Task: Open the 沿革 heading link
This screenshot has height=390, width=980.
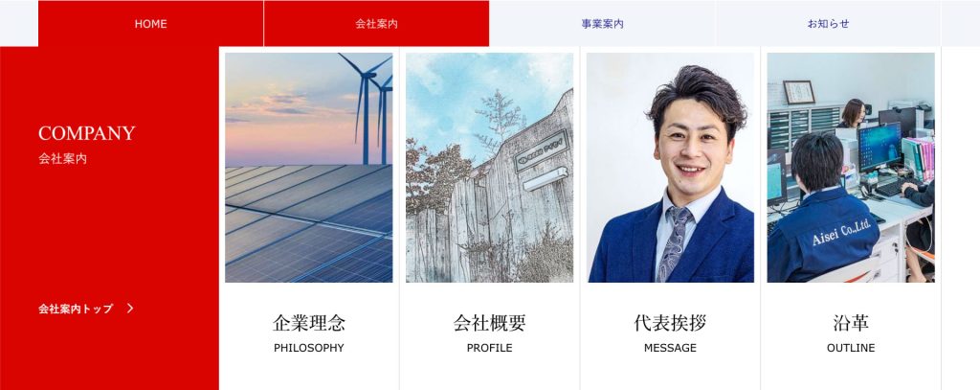Action: point(851,323)
